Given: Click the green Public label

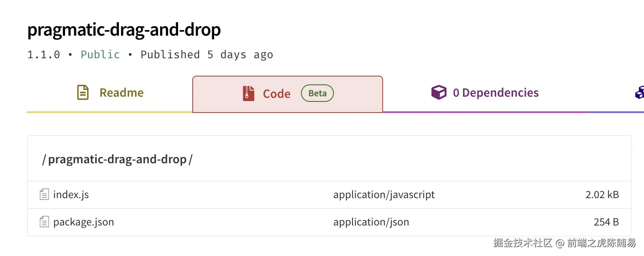Looking at the screenshot, I should (100, 55).
